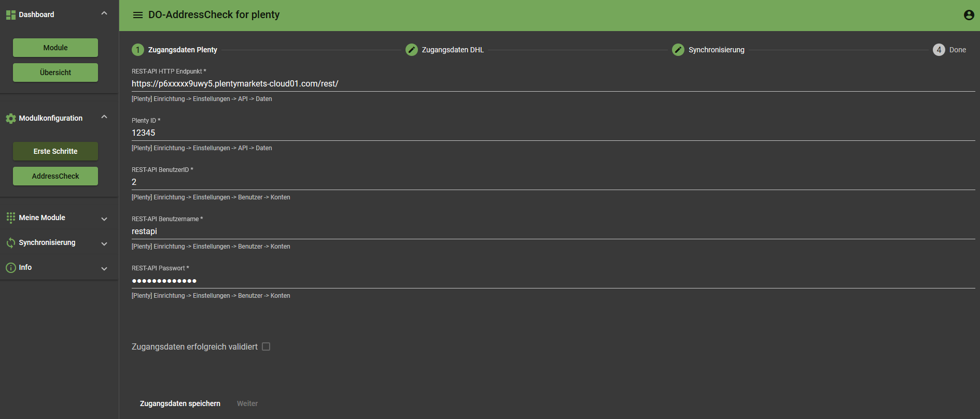
Task: Click the Zugangsdaten DHL pencil icon
Action: (411, 50)
